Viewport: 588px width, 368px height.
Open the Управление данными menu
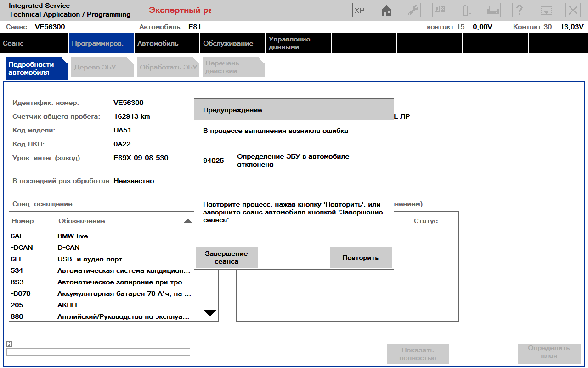298,43
